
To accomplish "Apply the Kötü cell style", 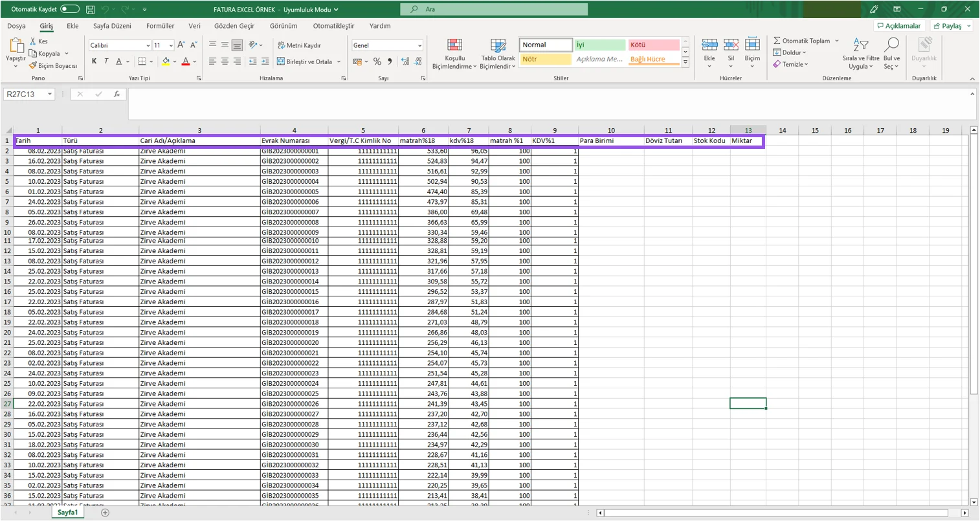I will click(x=653, y=45).
